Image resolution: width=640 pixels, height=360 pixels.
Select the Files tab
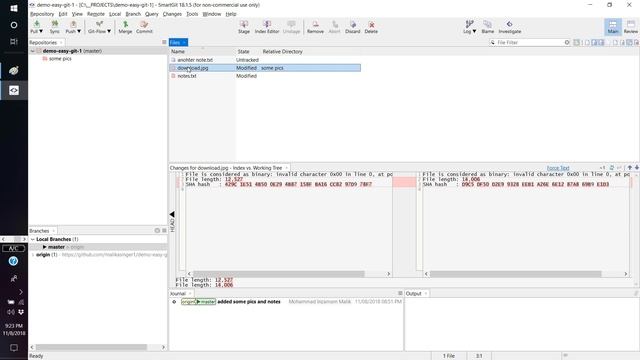coord(178,42)
